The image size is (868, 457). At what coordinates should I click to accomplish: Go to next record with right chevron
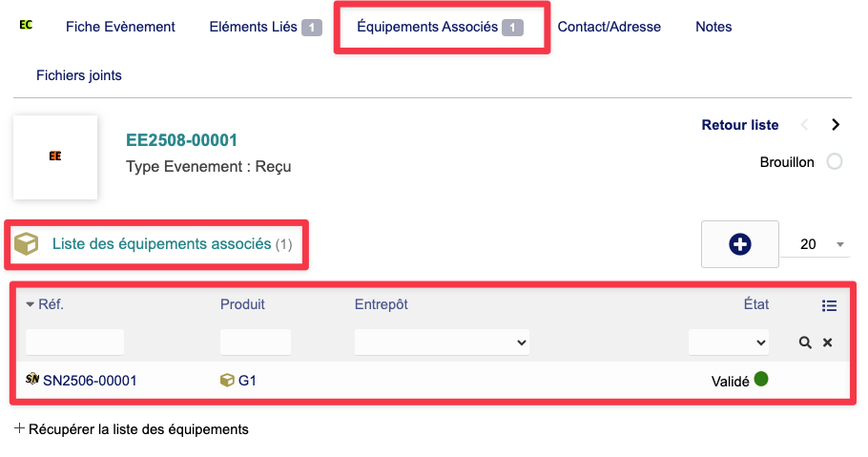[836, 125]
